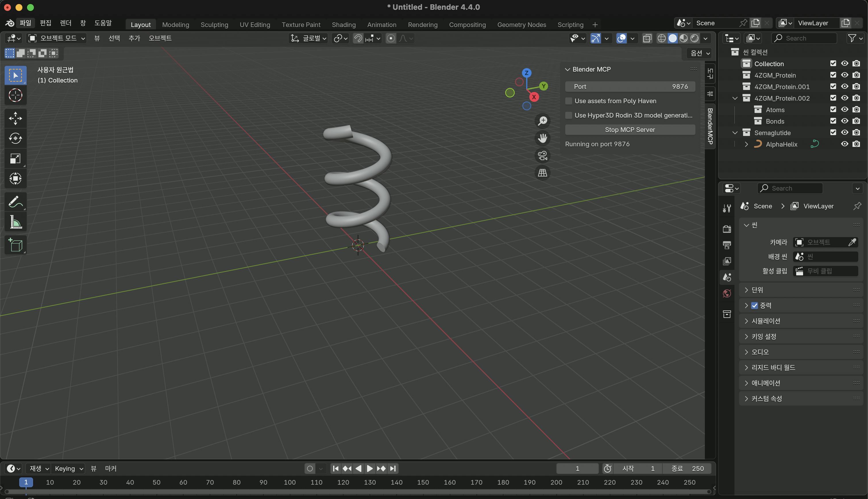Switch to perspective/orthographic grid view icon
This screenshot has width=868, height=499.
tap(542, 173)
